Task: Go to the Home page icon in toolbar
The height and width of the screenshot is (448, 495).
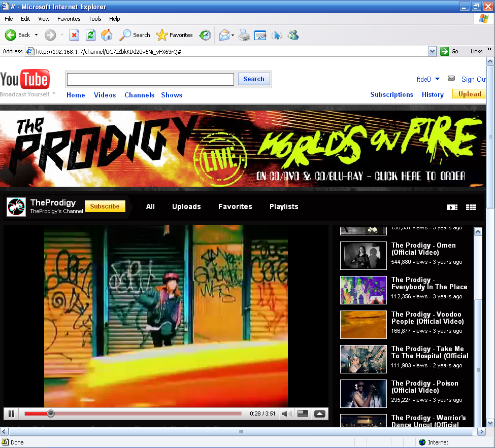Action: [x=107, y=35]
